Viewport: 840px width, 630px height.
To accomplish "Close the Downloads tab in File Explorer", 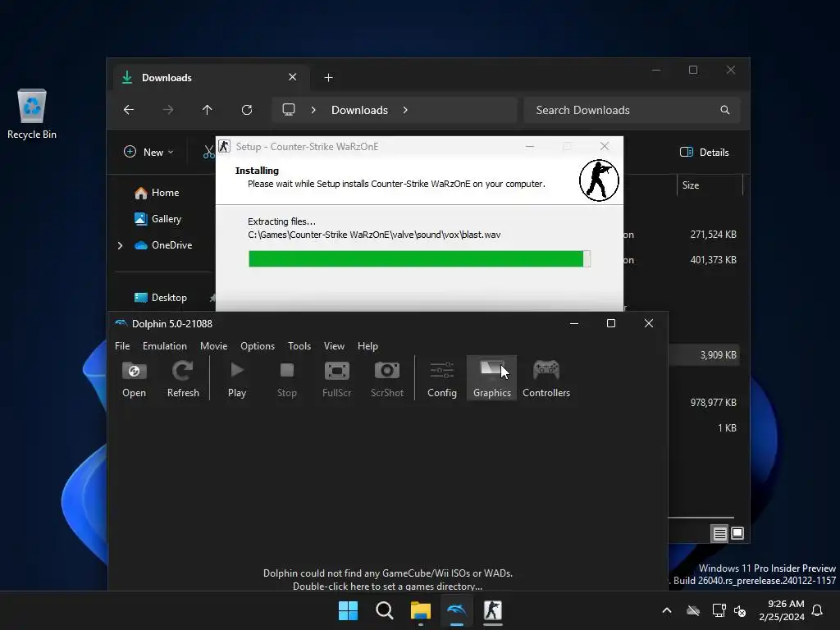I will 293,77.
